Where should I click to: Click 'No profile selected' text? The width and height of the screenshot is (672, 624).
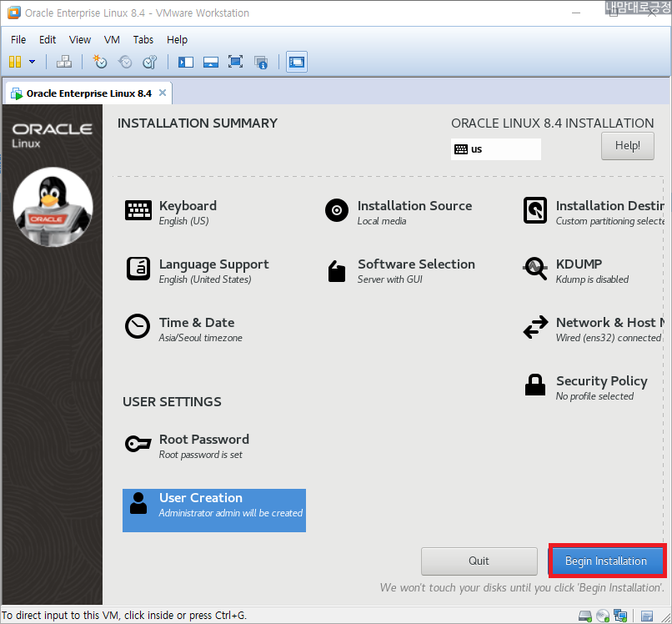[594, 396]
